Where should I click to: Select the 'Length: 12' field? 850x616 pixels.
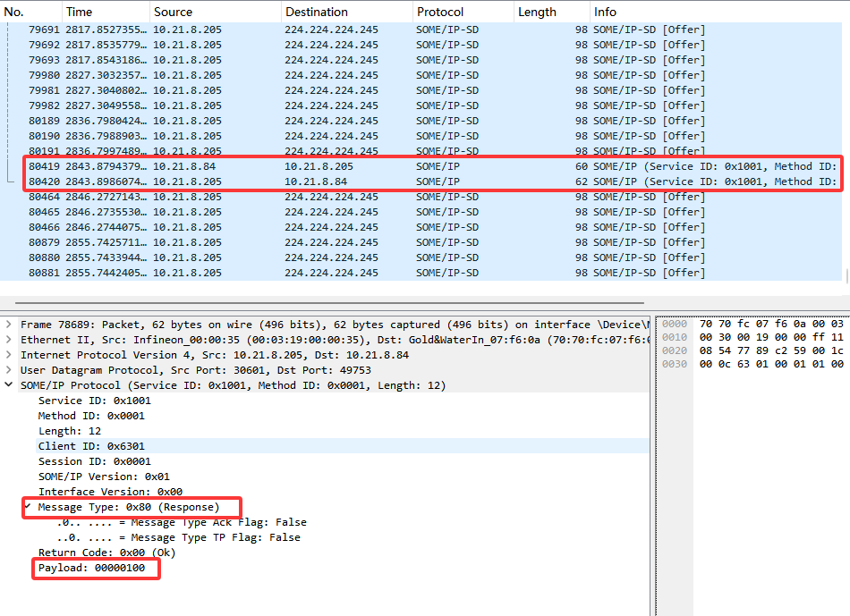tap(70, 431)
